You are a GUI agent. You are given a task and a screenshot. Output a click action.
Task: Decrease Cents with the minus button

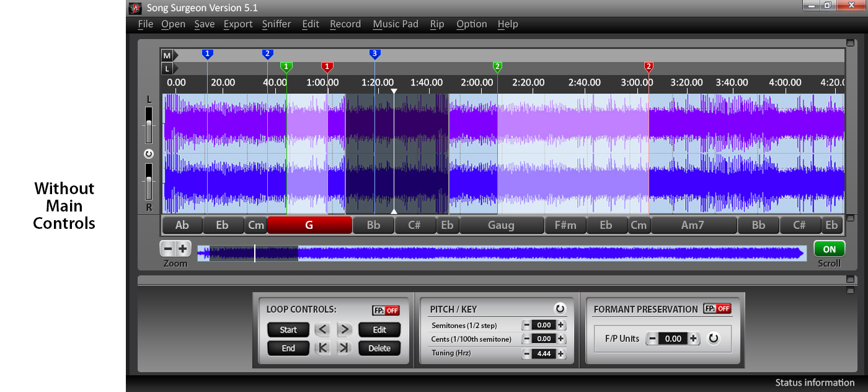coord(526,339)
